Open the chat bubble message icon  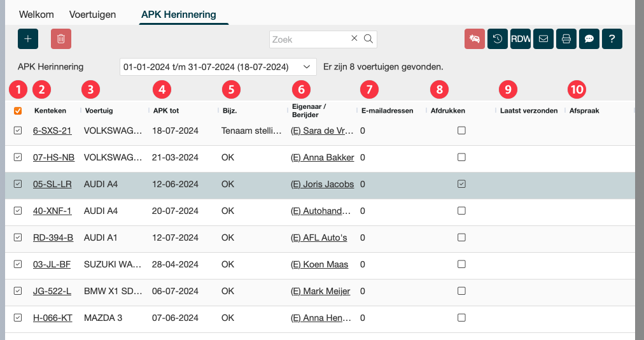(x=589, y=39)
